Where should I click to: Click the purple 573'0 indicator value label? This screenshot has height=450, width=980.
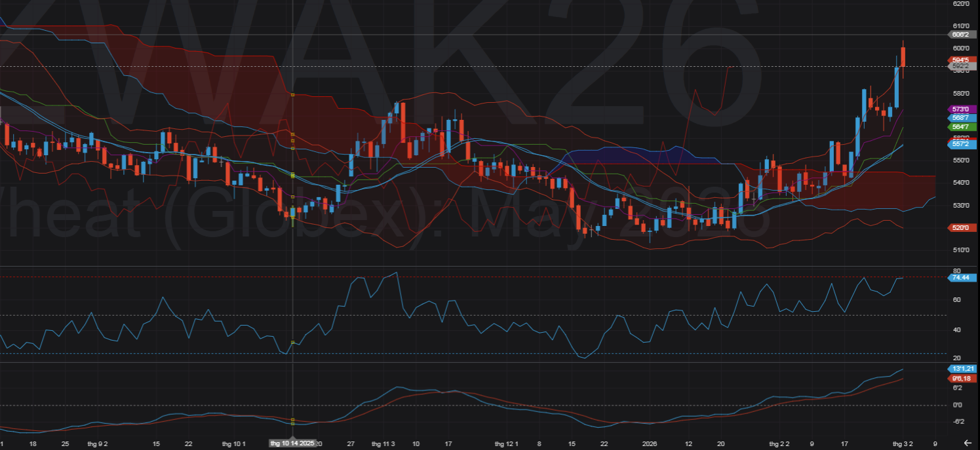click(x=962, y=109)
